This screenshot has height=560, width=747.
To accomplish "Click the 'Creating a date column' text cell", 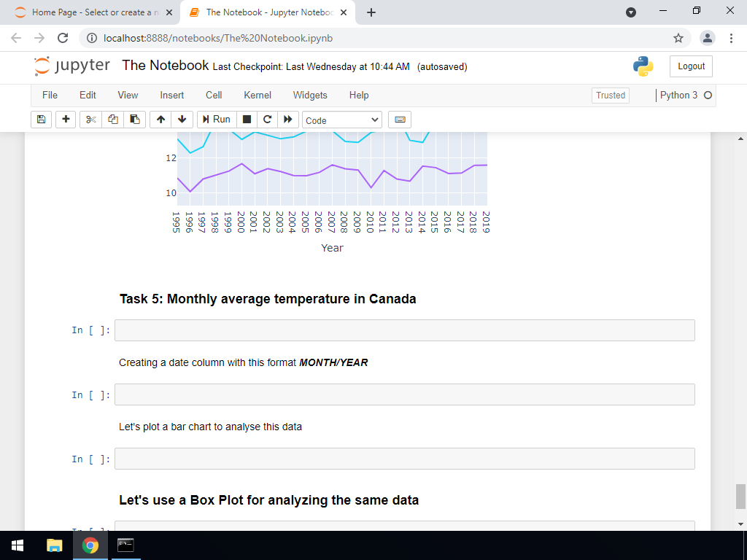I will click(x=244, y=362).
